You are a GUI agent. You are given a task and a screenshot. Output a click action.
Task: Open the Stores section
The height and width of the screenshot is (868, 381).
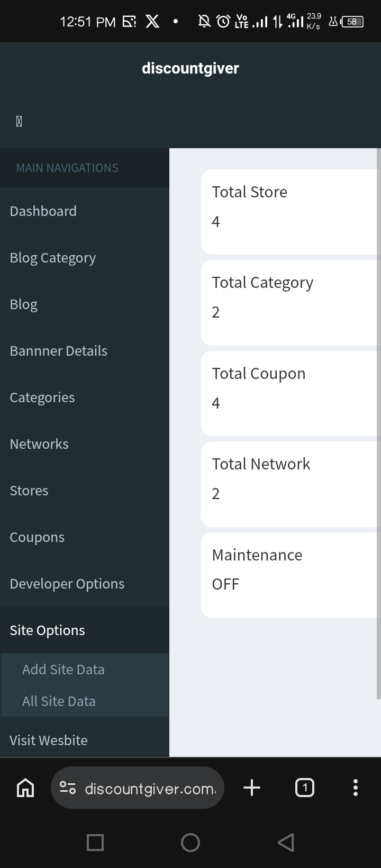(29, 490)
